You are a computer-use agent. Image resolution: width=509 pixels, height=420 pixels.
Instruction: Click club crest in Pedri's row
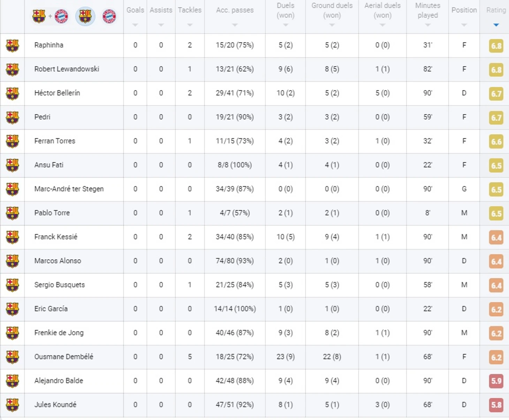click(x=13, y=117)
